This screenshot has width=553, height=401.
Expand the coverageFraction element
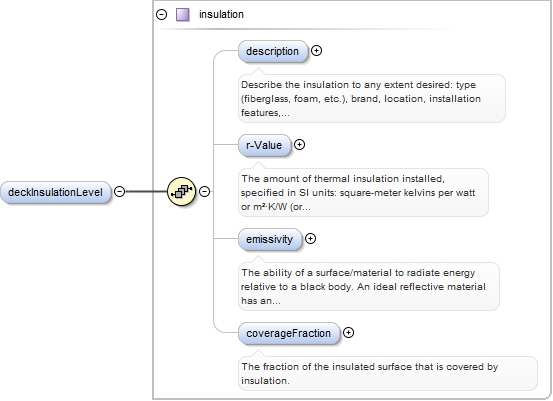348,333
